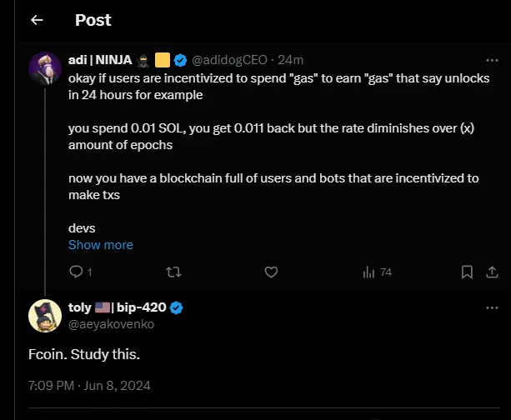Viewport: 511px width, 420px height.
Task: Reply to adi's post via comment icon
Action: (x=75, y=272)
